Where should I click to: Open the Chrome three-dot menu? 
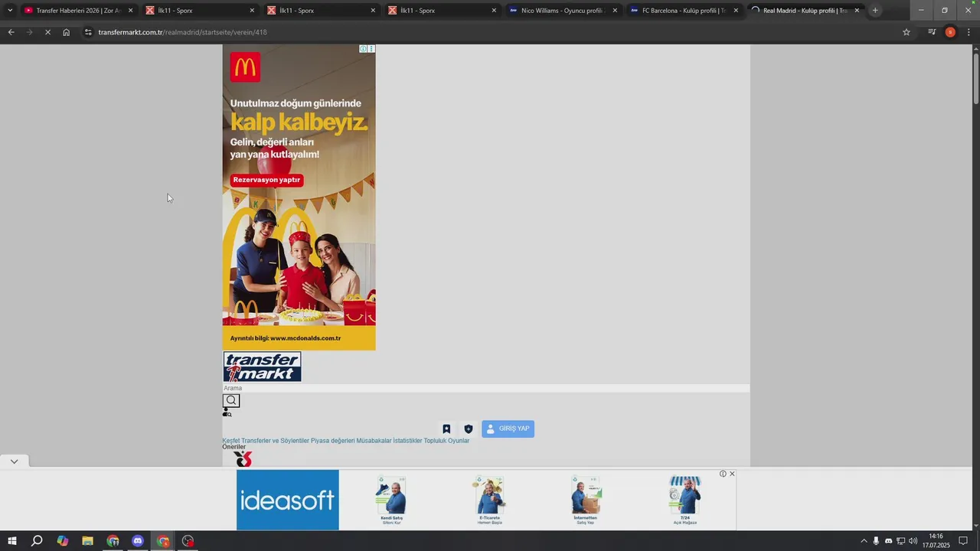click(x=969, y=32)
